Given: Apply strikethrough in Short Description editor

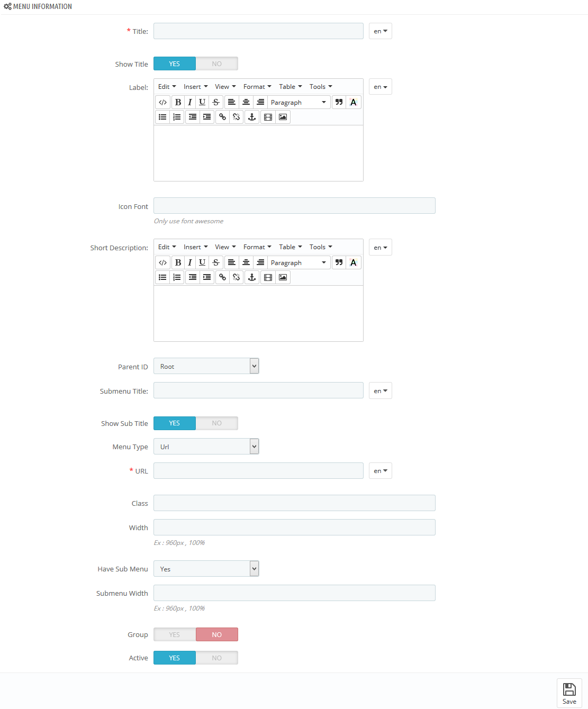Looking at the screenshot, I should (216, 262).
